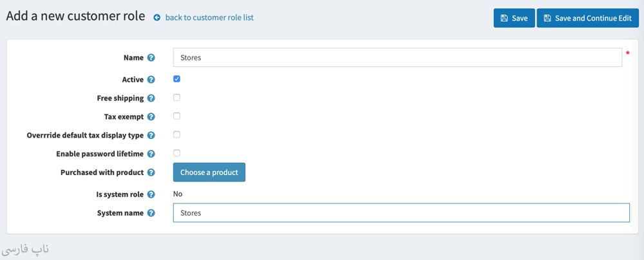Click the Tax exempt help icon

(151, 117)
